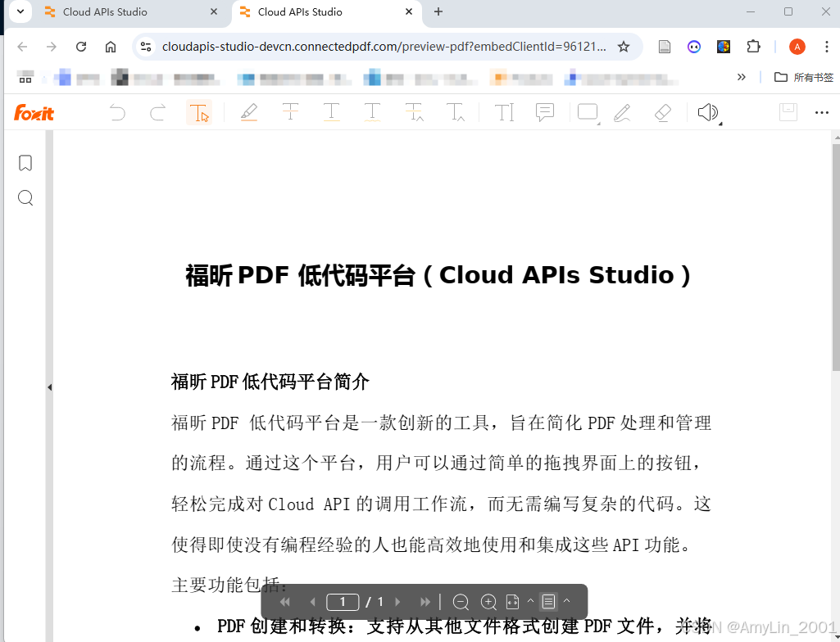Choose the highlight marker tool
The height and width of the screenshot is (642, 840).
249,112
